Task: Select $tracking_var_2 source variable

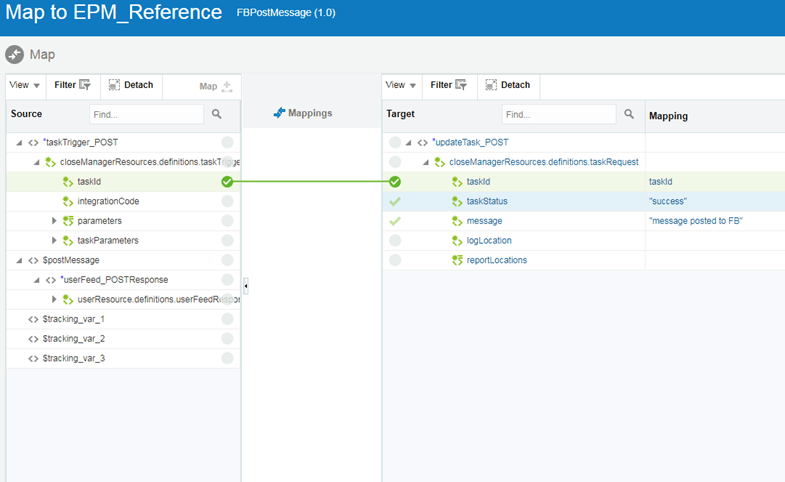Action: coord(74,338)
